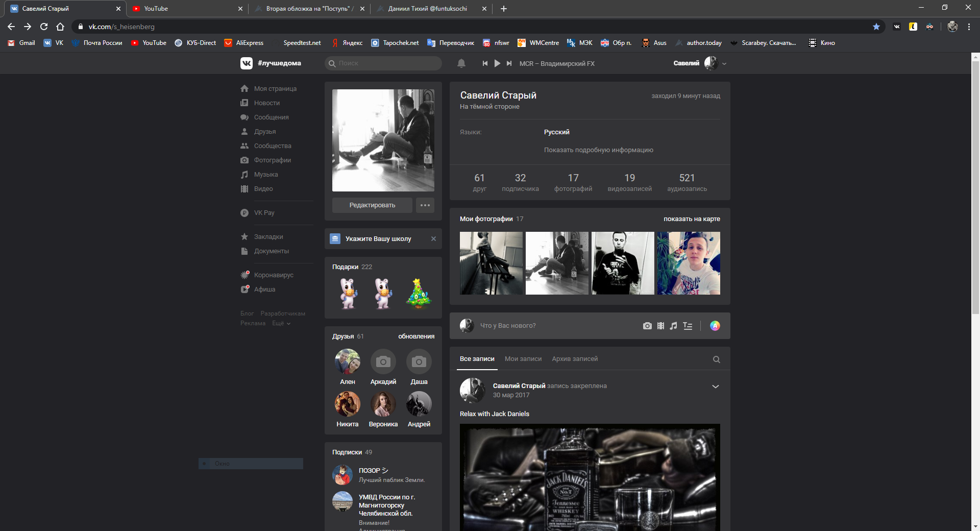Screen dimensions: 980x531
Task: Play the MCR track in header
Action: [x=497, y=63]
